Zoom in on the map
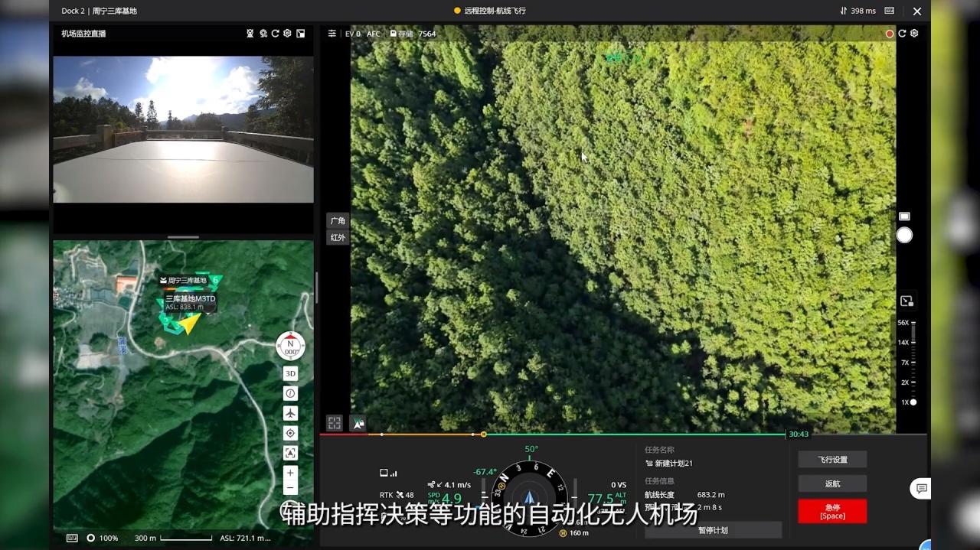This screenshot has height=550, width=980. point(290,474)
